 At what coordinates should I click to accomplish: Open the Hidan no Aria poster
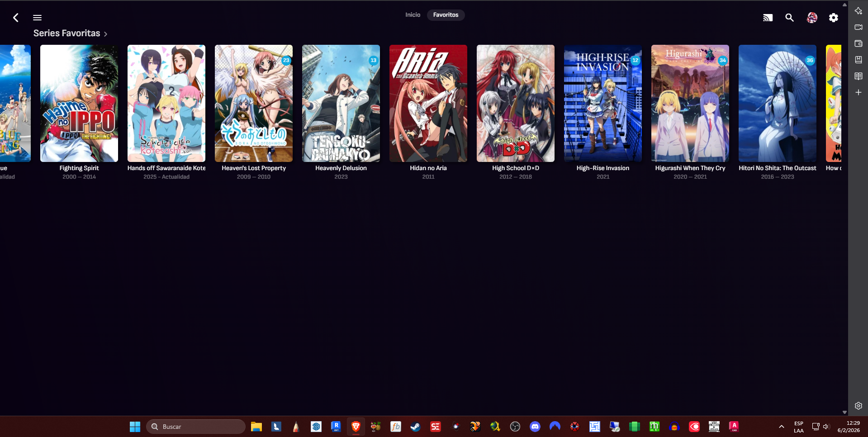(x=428, y=103)
